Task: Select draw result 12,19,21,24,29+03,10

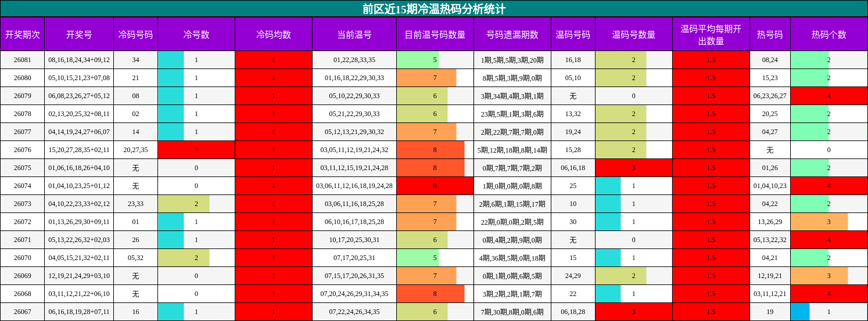Action: point(79,276)
